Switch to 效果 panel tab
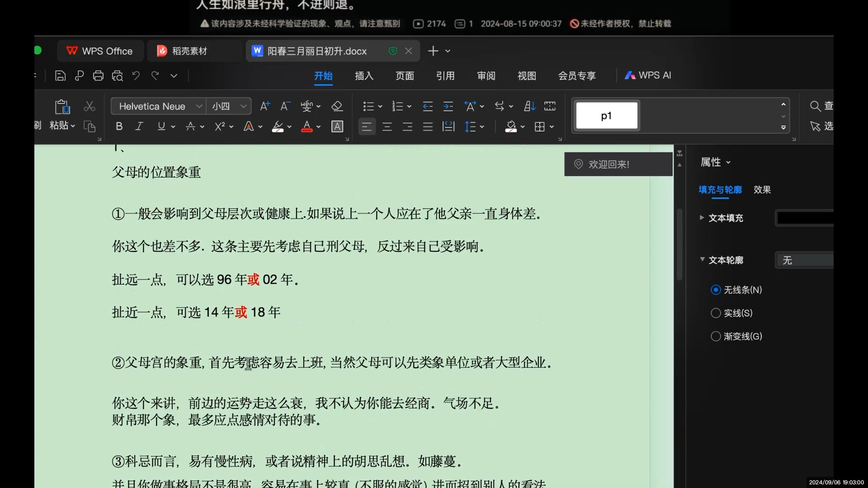This screenshot has width=868, height=488. point(762,190)
